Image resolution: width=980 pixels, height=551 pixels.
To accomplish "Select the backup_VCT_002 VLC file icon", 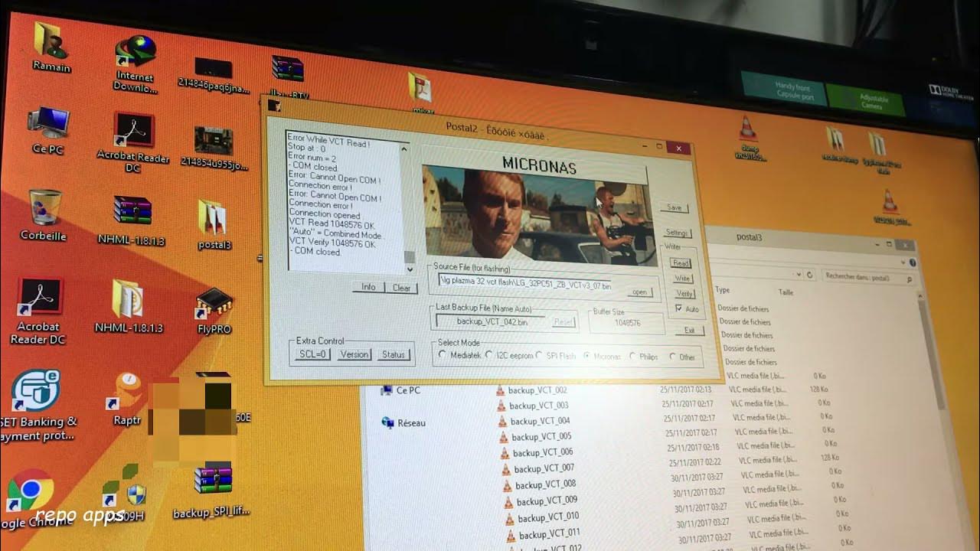I will coord(501,390).
